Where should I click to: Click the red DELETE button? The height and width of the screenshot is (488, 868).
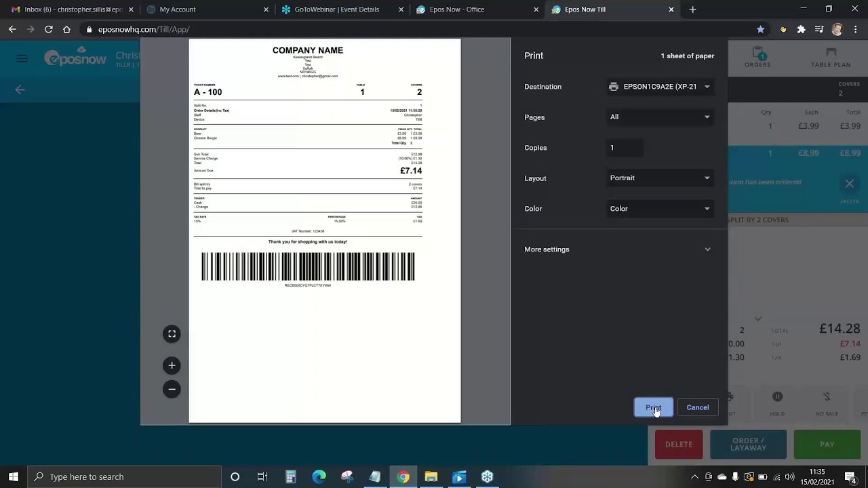tap(679, 445)
